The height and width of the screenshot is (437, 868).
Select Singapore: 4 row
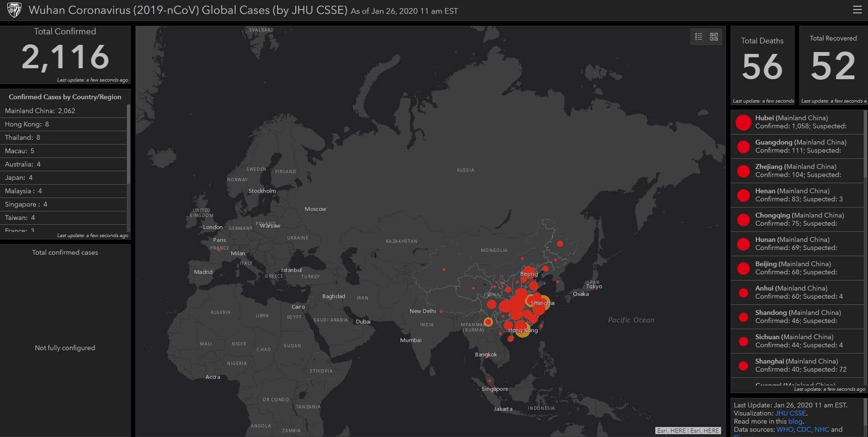63,204
